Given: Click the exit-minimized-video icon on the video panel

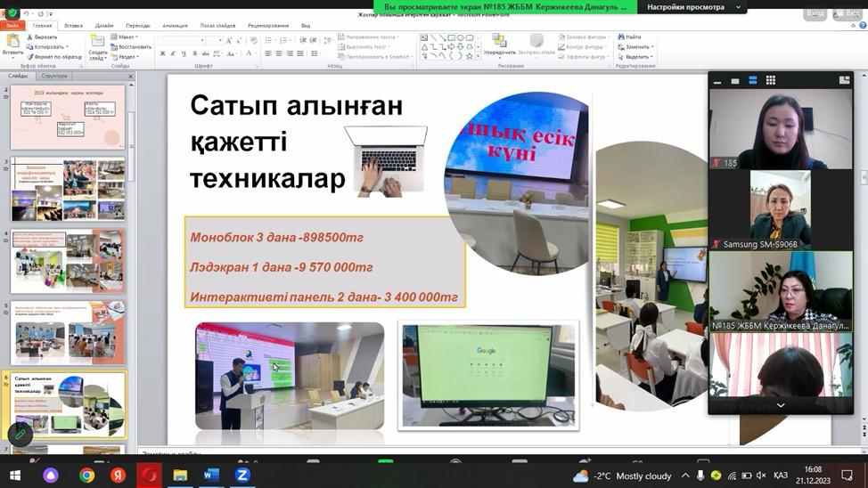Looking at the screenshot, I should [x=844, y=80].
